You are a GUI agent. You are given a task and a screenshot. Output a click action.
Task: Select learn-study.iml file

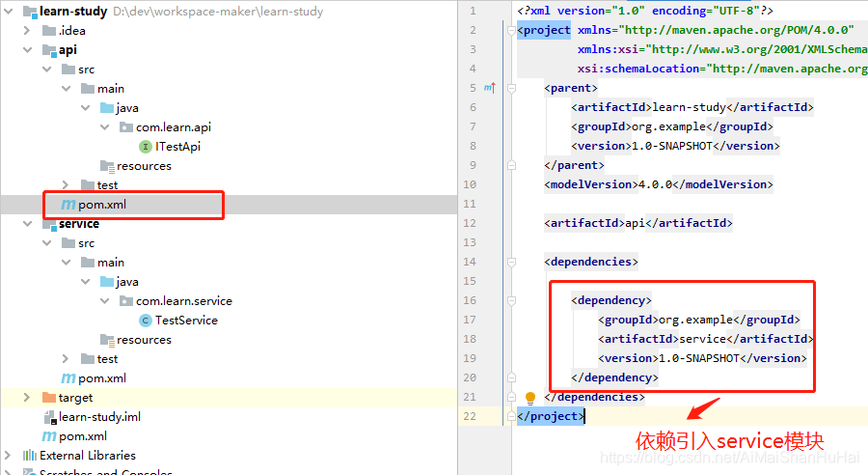tap(99, 417)
